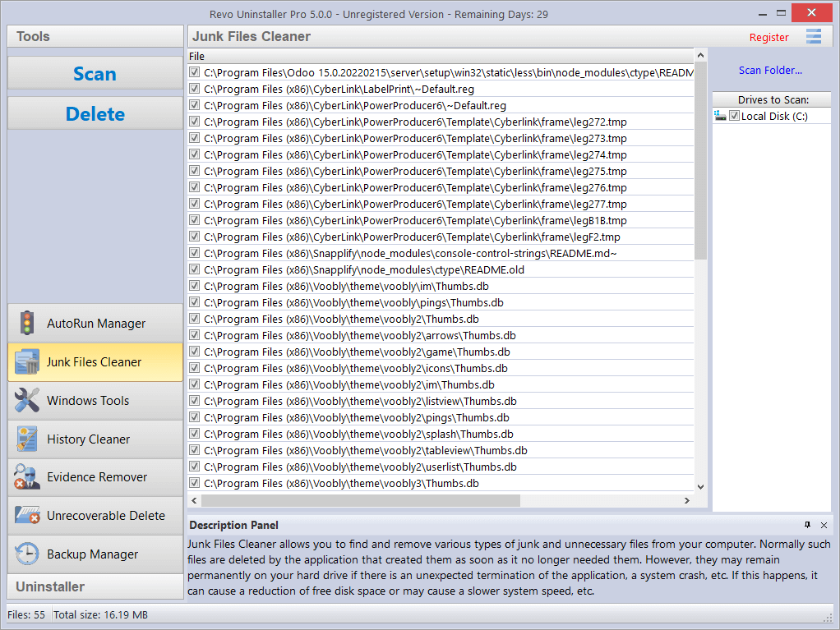Select voobly\pings\Thumbs.db row

click(x=441, y=302)
